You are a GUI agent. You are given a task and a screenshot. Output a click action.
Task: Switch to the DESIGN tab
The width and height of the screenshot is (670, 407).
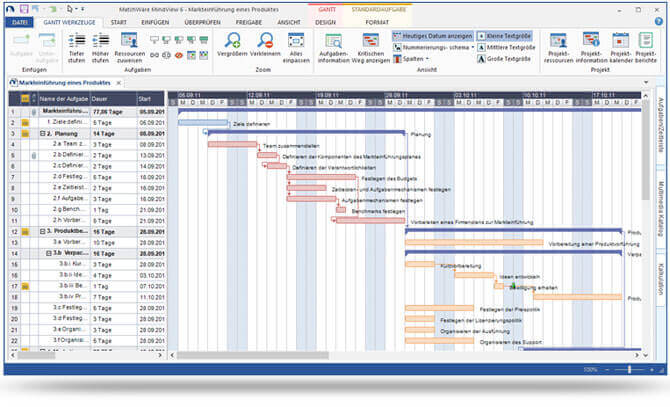(325, 22)
